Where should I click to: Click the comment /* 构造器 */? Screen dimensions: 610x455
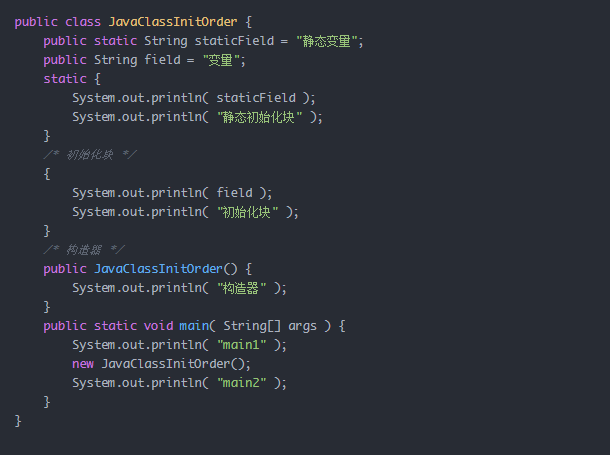pos(84,250)
